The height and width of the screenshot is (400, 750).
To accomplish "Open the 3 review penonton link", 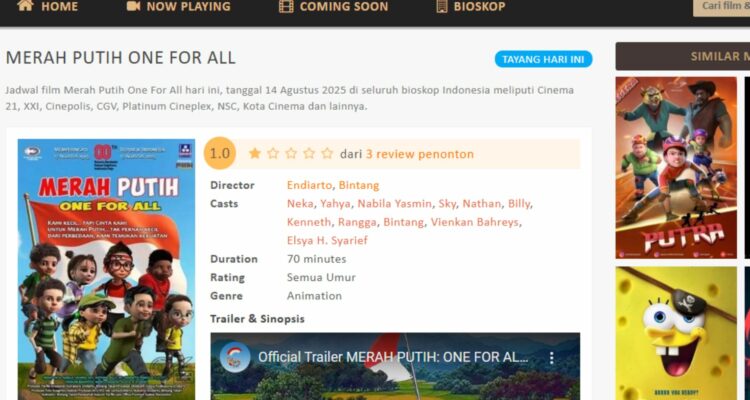I will pos(420,154).
